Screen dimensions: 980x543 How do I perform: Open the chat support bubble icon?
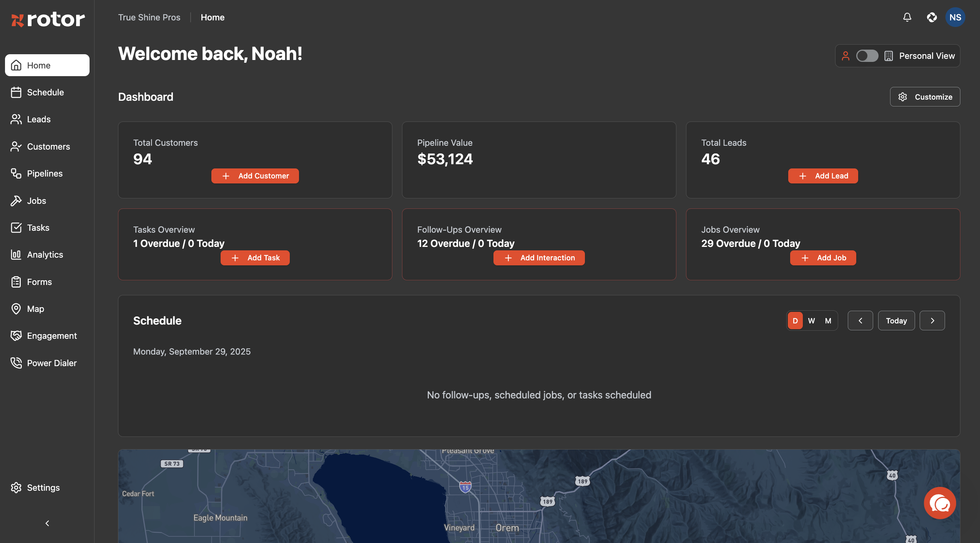tap(940, 503)
